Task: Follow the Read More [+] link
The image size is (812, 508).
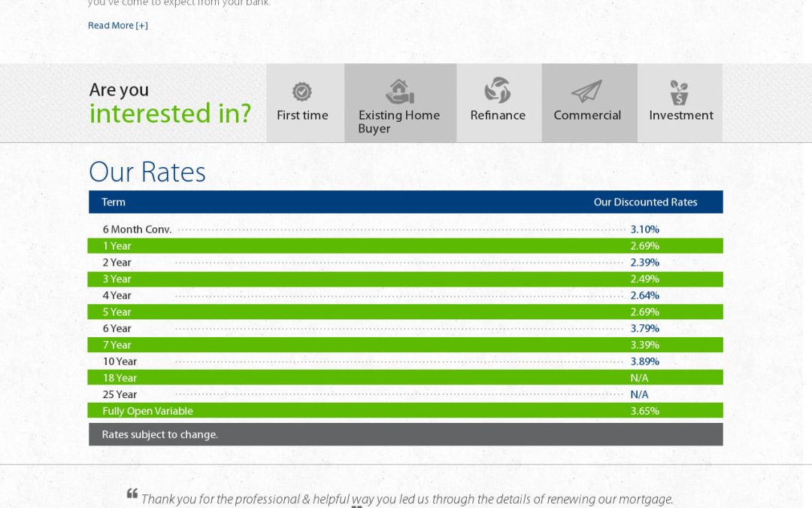Action: coord(117,26)
